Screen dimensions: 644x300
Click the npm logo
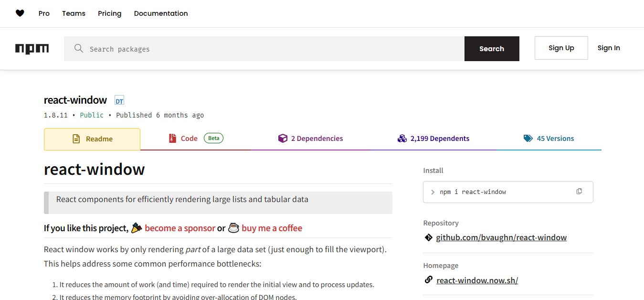[32, 48]
